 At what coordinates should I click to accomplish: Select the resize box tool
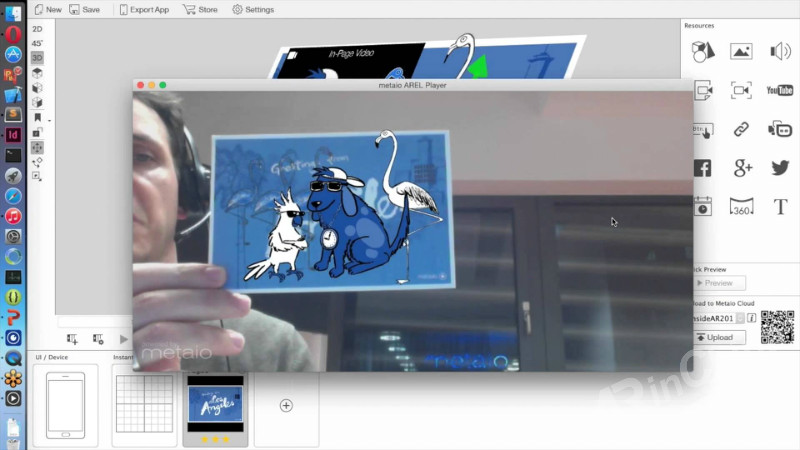click(37, 176)
